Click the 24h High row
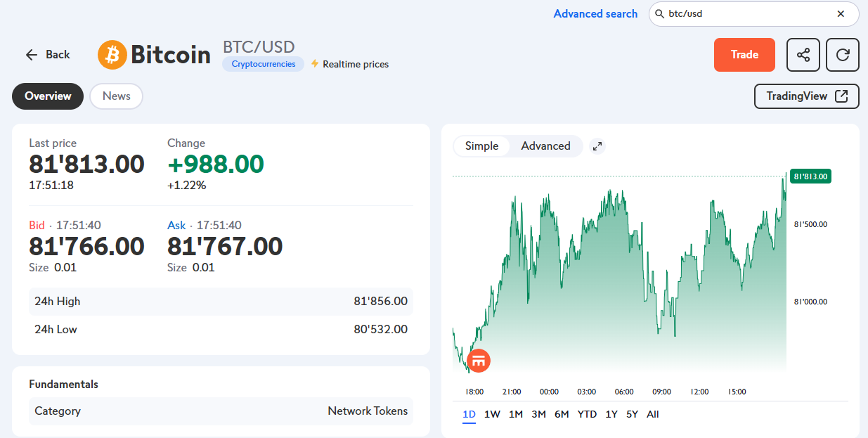Image resolution: width=868 pixels, height=438 pixels. (x=221, y=301)
